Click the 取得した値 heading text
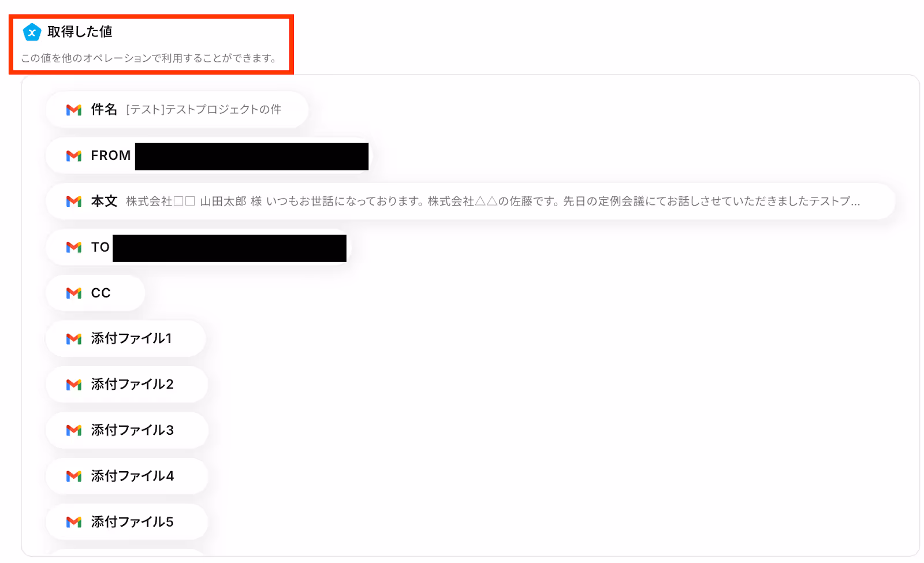 pyautogui.click(x=80, y=32)
